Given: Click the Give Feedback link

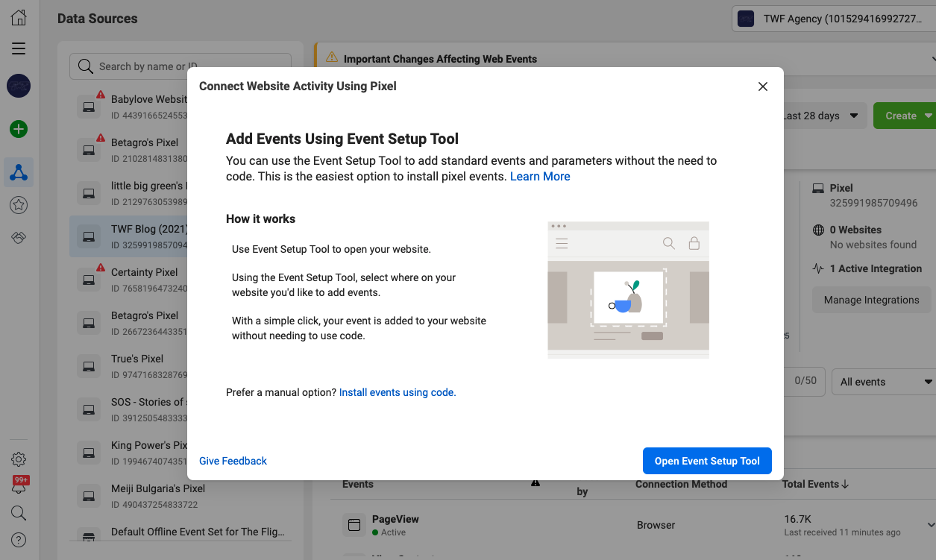Looking at the screenshot, I should point(233,461).
